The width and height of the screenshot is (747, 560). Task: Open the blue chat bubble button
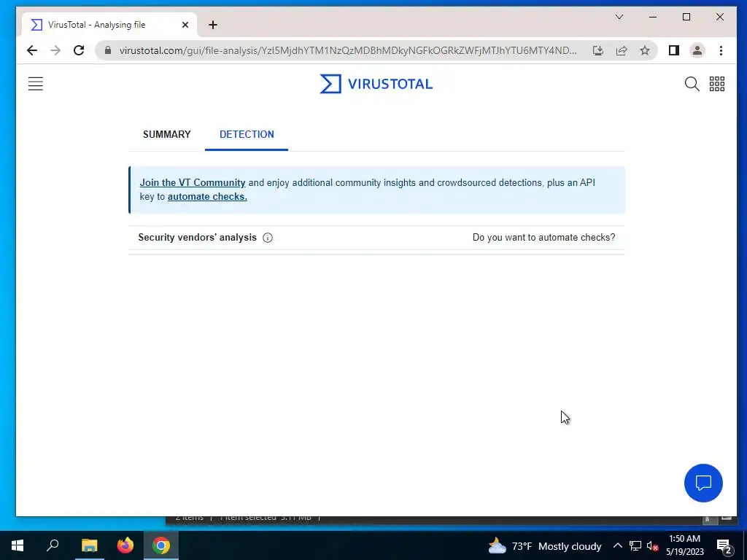tap(703, 483)
